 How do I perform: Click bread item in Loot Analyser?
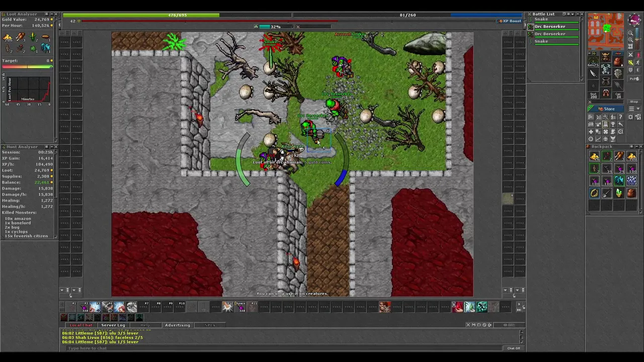tap(45, 37)
